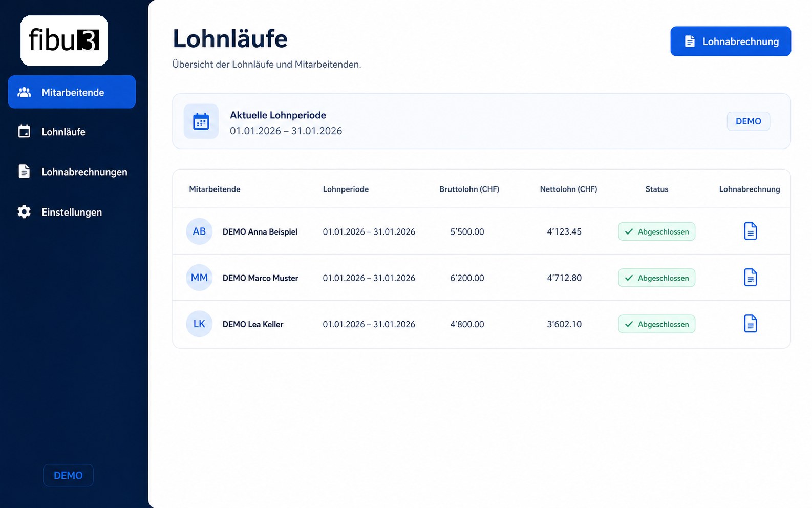Click the Aktuelle Lohnperiode calendar icon
Image resolution: width=812 pixels, height=508 pixels.
(x=201, y=121)
